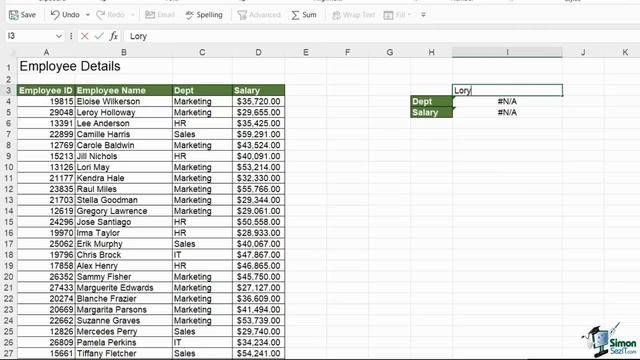640x360 pixels.
Task: Click the Employee ID header cell
Action: 46,90
